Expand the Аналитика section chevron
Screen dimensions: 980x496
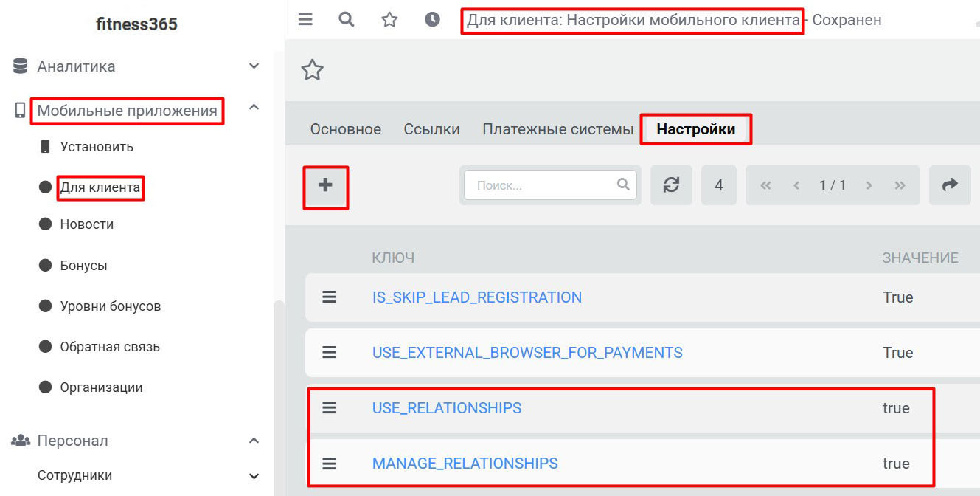pyautogui.click(x=254, y=66)
